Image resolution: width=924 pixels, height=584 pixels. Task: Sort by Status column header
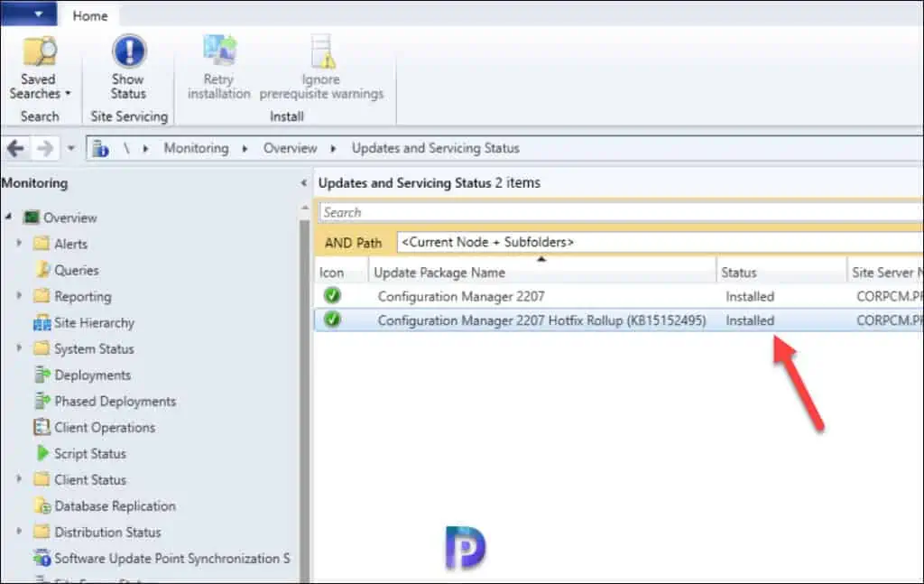pyautogui.click(x=781, y=273)
